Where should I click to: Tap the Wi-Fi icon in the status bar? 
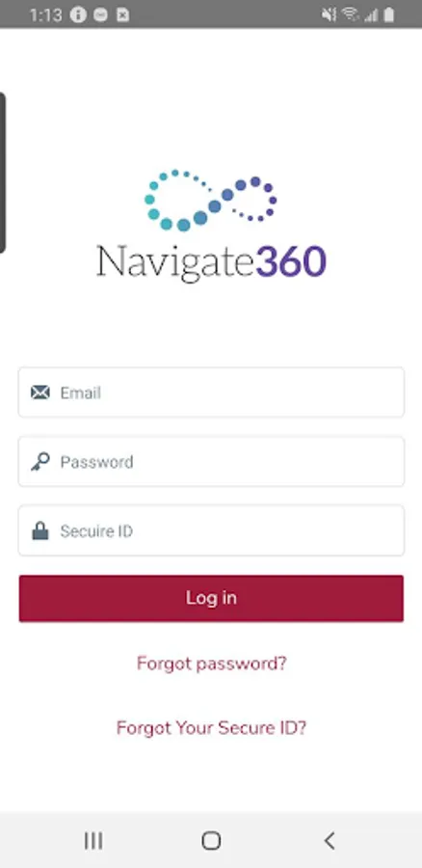coord(350,14)
